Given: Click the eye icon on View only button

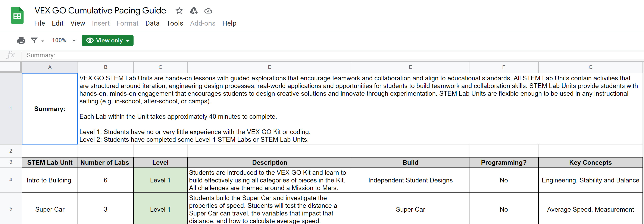Looking at the screenshot, I should pos(90,40).
